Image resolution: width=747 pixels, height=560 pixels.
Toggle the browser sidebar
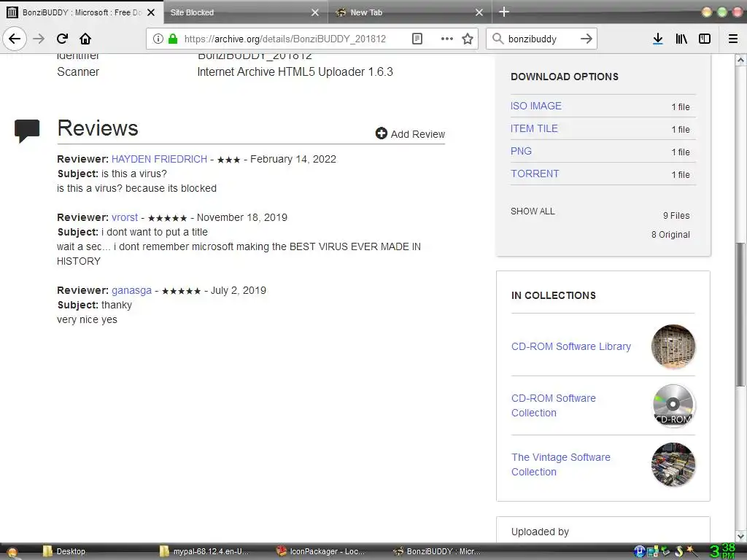(705, 39)
